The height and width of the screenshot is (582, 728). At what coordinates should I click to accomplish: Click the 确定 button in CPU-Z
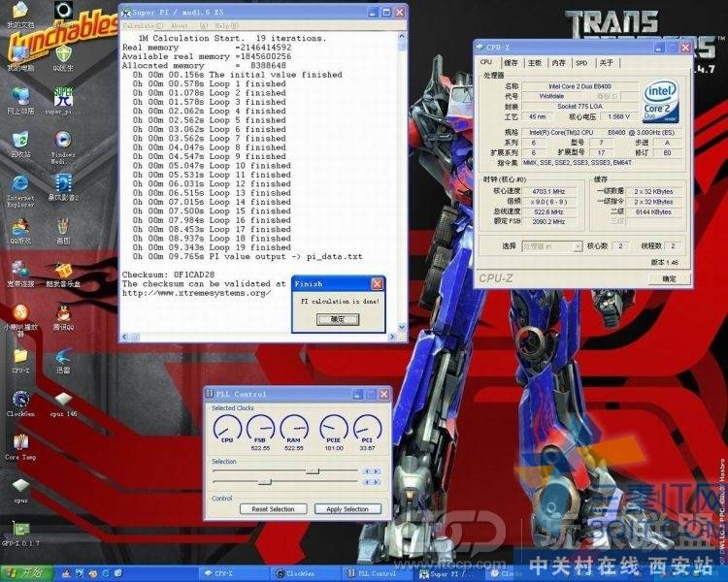(x=669, y=278)
